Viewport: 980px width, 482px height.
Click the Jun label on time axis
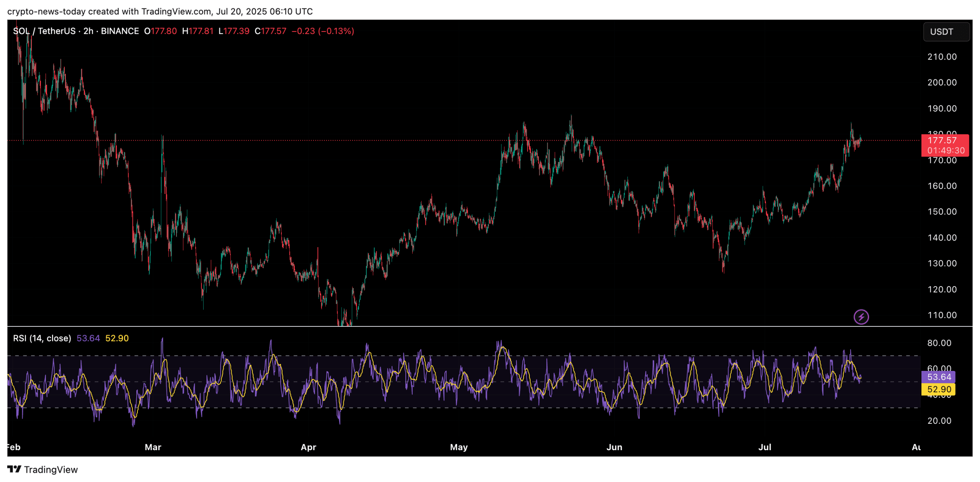[614, 447]
